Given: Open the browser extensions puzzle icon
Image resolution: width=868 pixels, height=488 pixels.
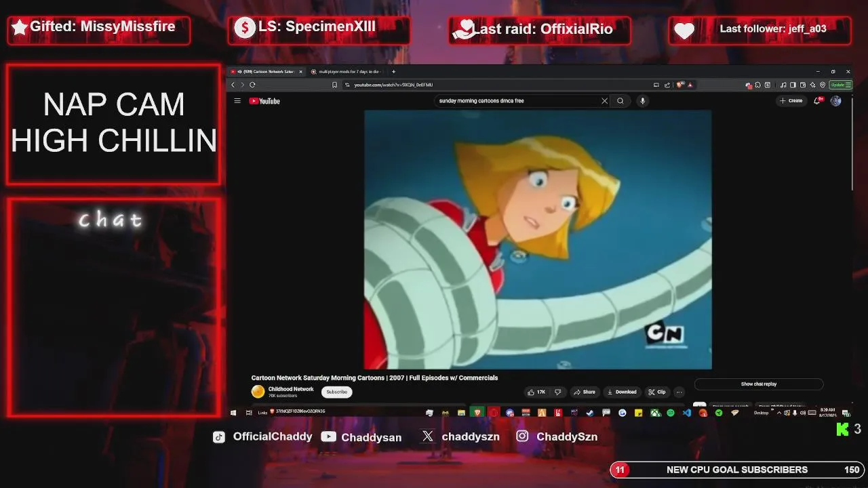Looking at the screenshot, I should pos(757,85).
